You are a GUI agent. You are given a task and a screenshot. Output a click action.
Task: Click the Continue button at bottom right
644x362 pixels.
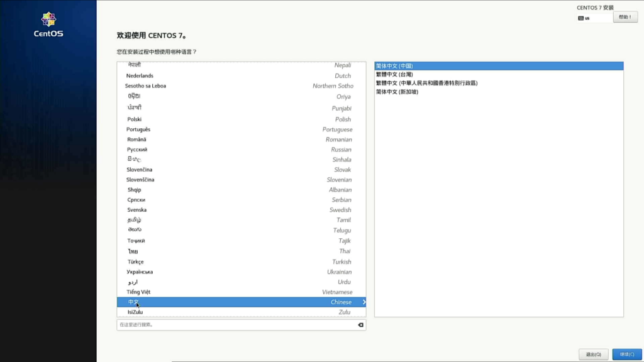pyautogui.click(x=627, y=354)
